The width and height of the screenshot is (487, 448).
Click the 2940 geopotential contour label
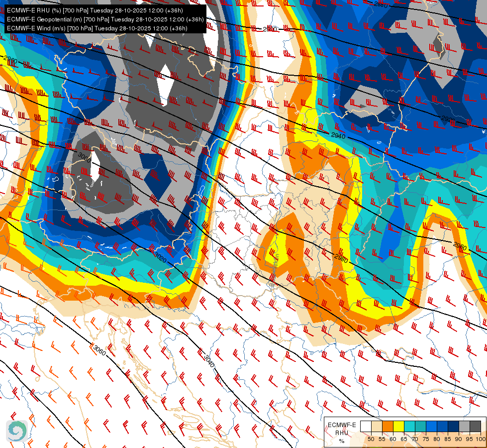[338, 135]
